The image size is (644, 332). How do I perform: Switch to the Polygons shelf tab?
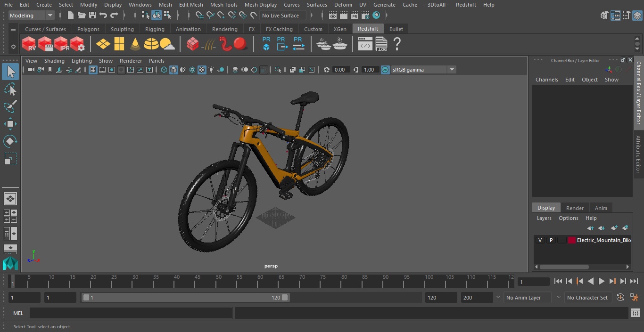tap(88, 29)
